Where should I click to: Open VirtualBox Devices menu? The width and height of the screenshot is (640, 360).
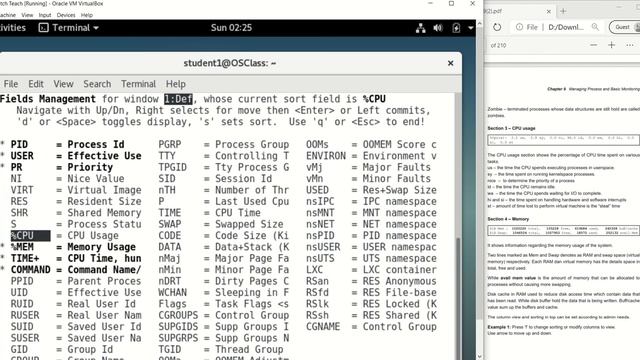(x=66, y=15)
